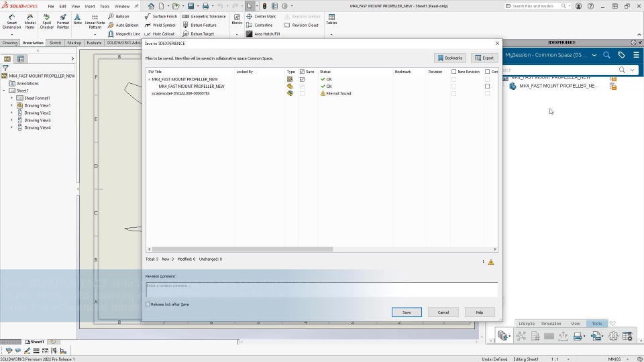Click Save button in dialog
This screenshot has height=362, width=644.
click(x=407, y=312)
